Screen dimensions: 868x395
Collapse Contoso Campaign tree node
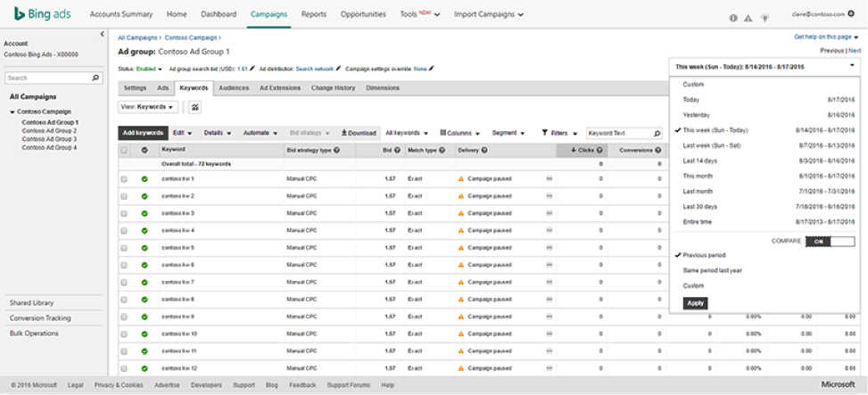click(x=12, y=111)
